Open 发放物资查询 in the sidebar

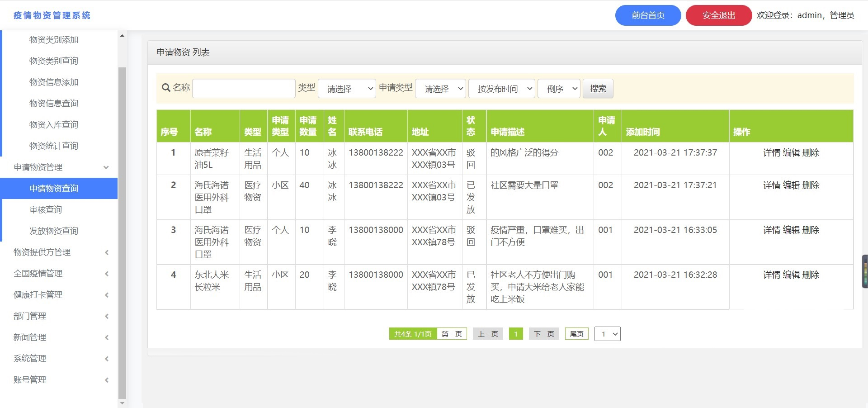[54, 231]
